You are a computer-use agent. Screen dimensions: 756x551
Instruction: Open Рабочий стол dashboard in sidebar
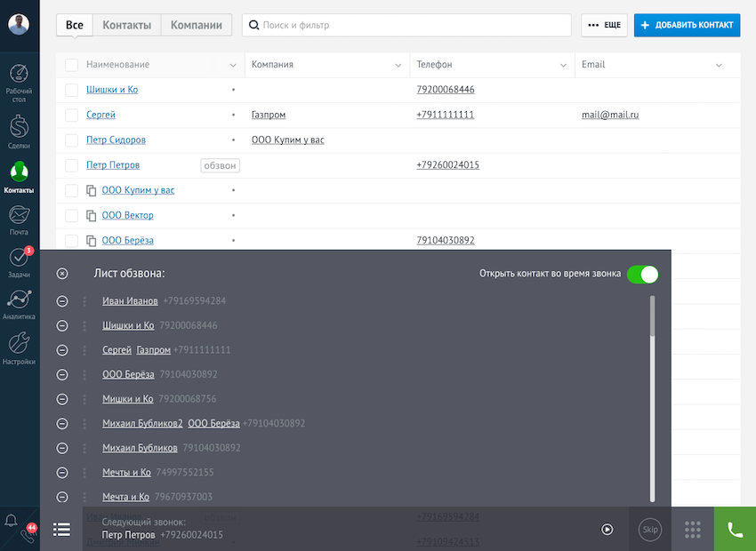pyautogui.click(x=20, y=82)
